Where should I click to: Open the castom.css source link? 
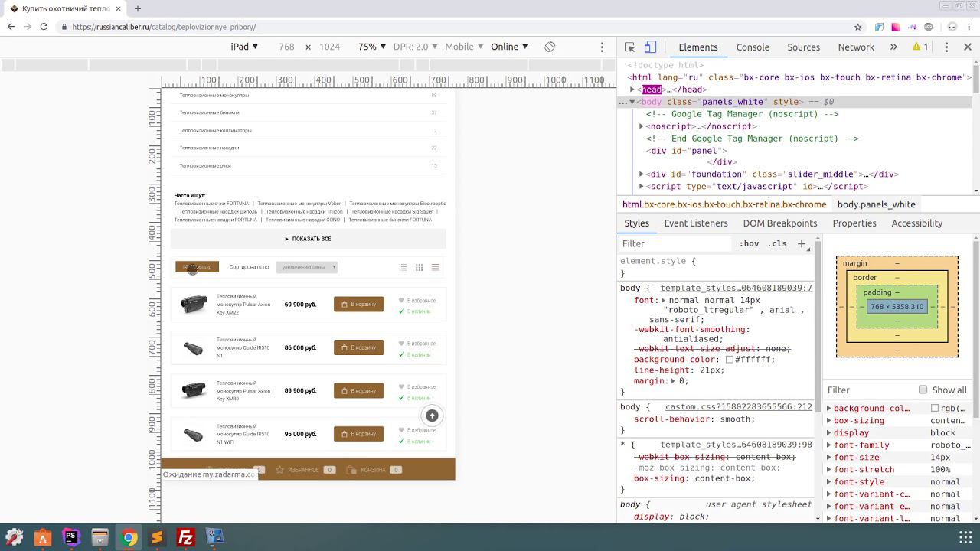[739, 407]
